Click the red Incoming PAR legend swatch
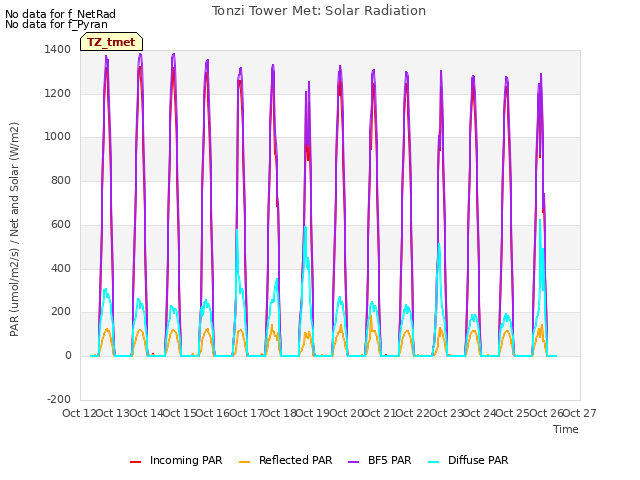Image resolution: width=640 pixels, height=480 pixels. coord(136,462)
